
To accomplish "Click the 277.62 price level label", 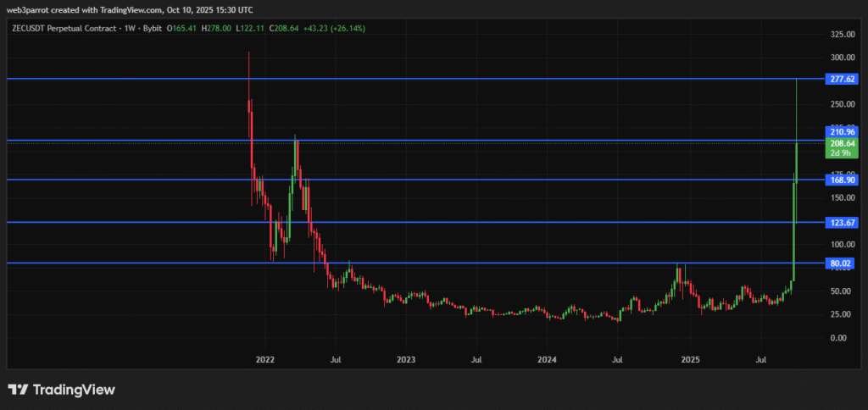I will pyautogui.click(x=840, y=79).
